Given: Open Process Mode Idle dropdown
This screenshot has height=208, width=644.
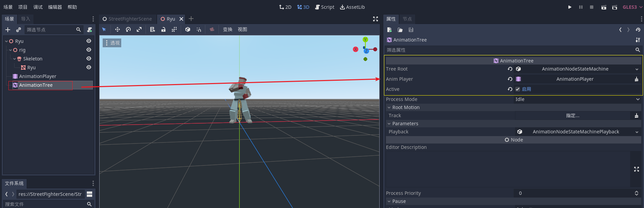Looking at the screenshot, I should 577,99.
